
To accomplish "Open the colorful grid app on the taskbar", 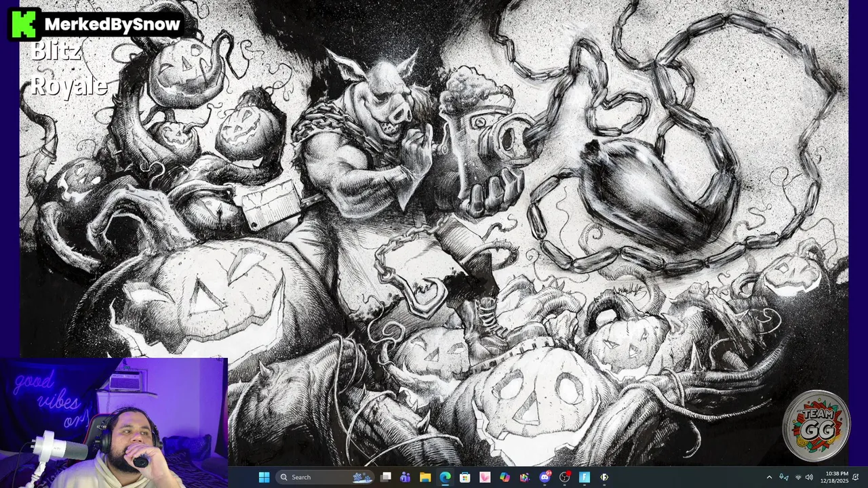I will coord(525,477).
